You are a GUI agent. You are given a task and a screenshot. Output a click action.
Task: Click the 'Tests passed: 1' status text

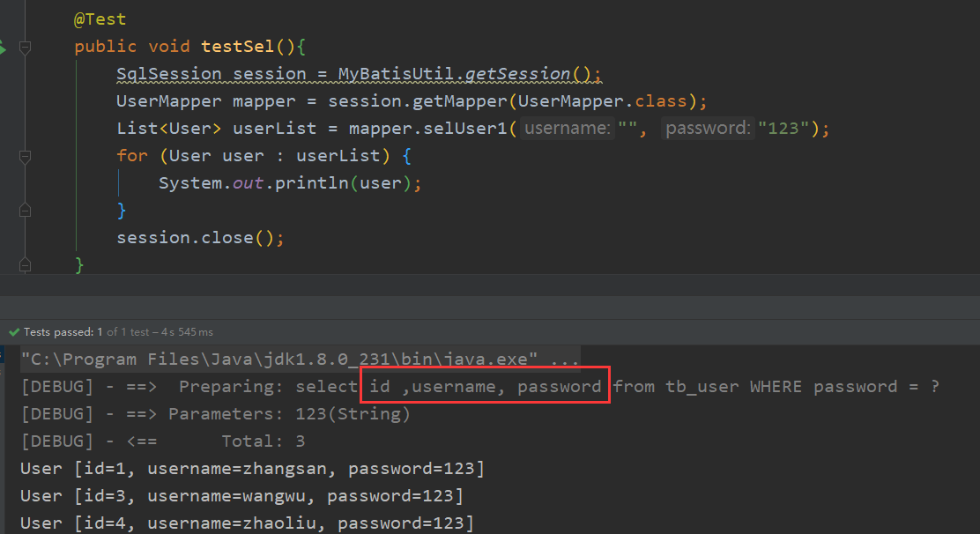click(x=63, y=332)
